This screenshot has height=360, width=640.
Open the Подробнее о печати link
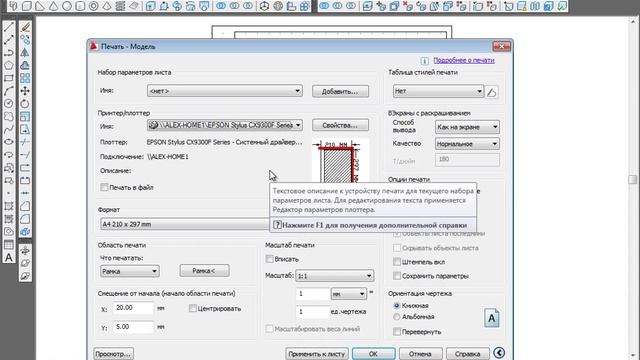coord(464,60)
